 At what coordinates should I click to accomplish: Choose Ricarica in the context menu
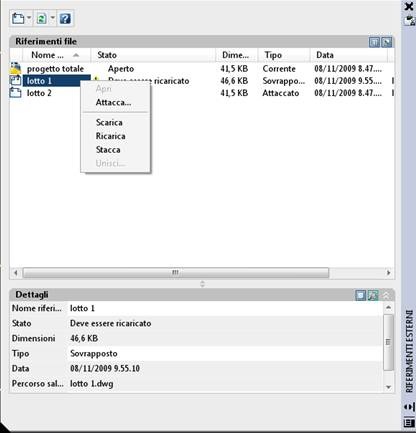pos(110,136)
